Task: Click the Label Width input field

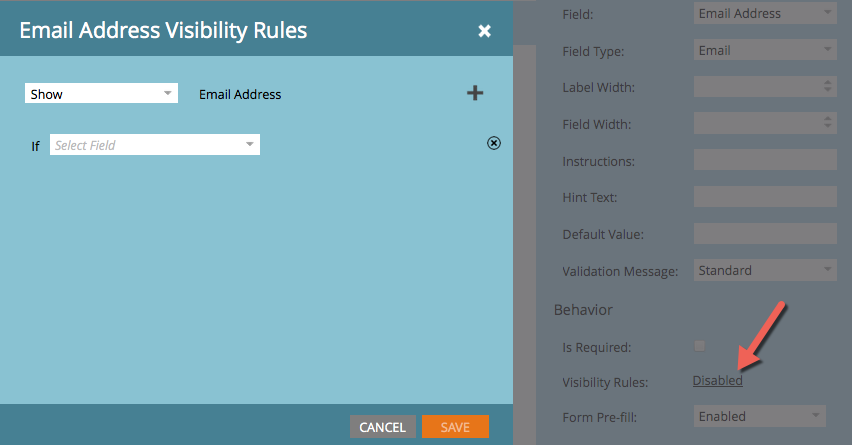Action: click(x=755, y=87)
